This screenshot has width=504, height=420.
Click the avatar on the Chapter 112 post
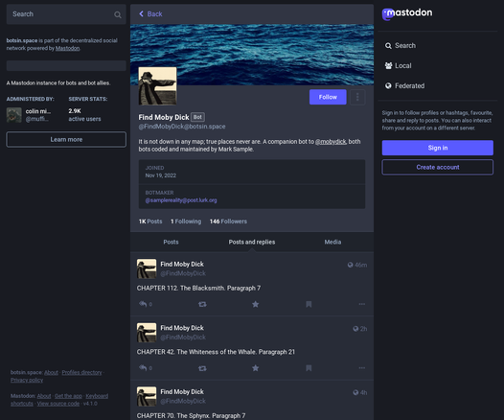click(x=147, y=268)
